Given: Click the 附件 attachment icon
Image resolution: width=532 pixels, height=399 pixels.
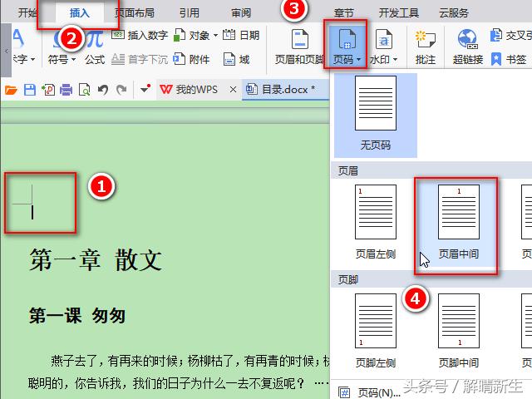Looking at the screenshot, I should [x=180, y=59].
